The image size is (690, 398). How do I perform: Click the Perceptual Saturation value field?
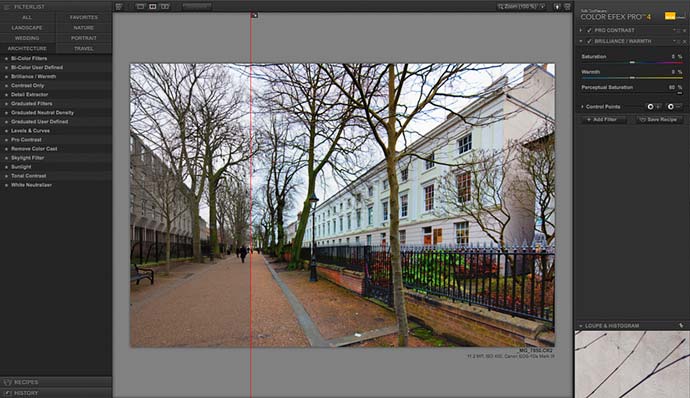click(675, 88)
